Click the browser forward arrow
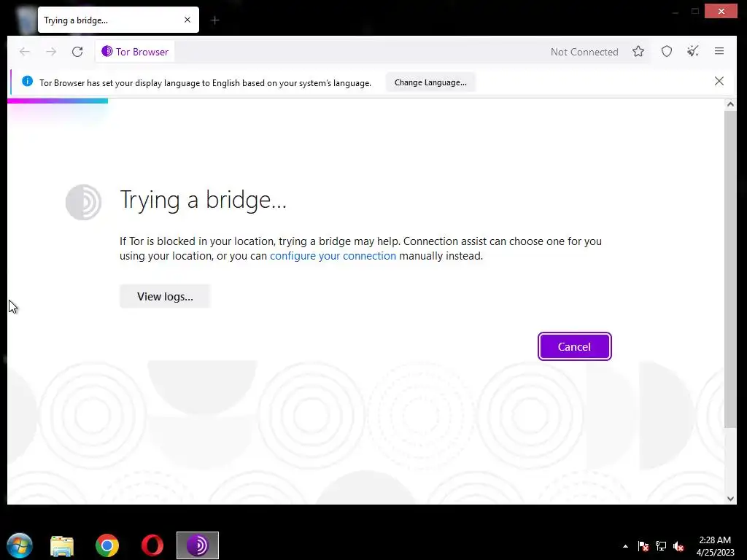Viewport: 747px width, 560px height. pos(51,52)
